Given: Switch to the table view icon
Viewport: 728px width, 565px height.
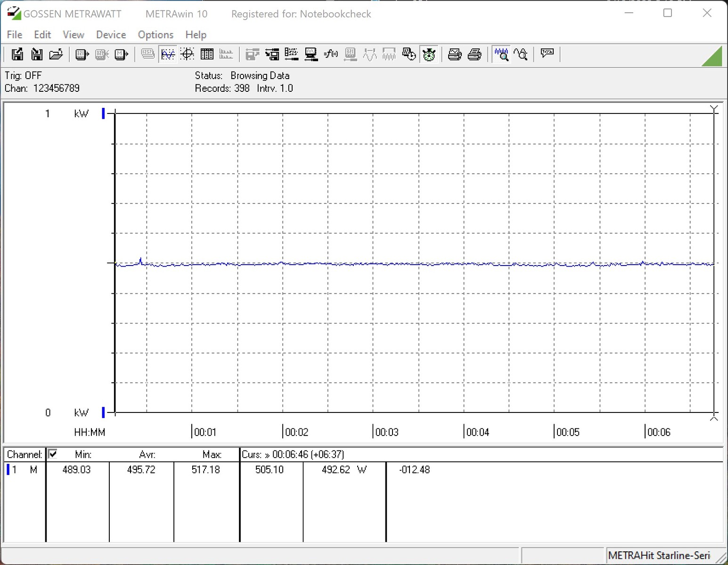Looking at the screenshot, I should [207, 55].
